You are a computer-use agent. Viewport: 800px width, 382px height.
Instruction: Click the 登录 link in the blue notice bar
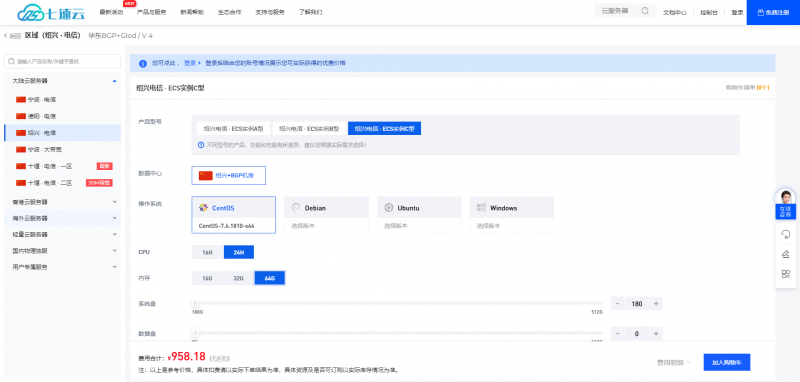[x=190, y=63]
